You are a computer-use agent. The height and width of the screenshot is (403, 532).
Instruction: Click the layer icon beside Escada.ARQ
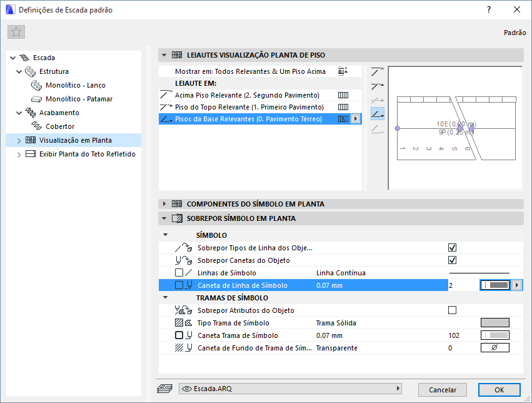165,389
